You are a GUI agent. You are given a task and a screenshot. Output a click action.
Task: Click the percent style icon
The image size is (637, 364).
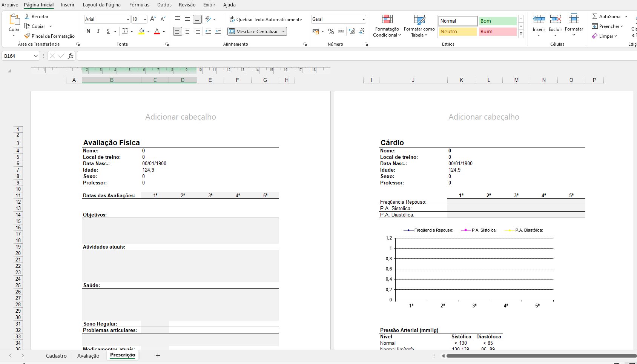[x=331, y=32]
